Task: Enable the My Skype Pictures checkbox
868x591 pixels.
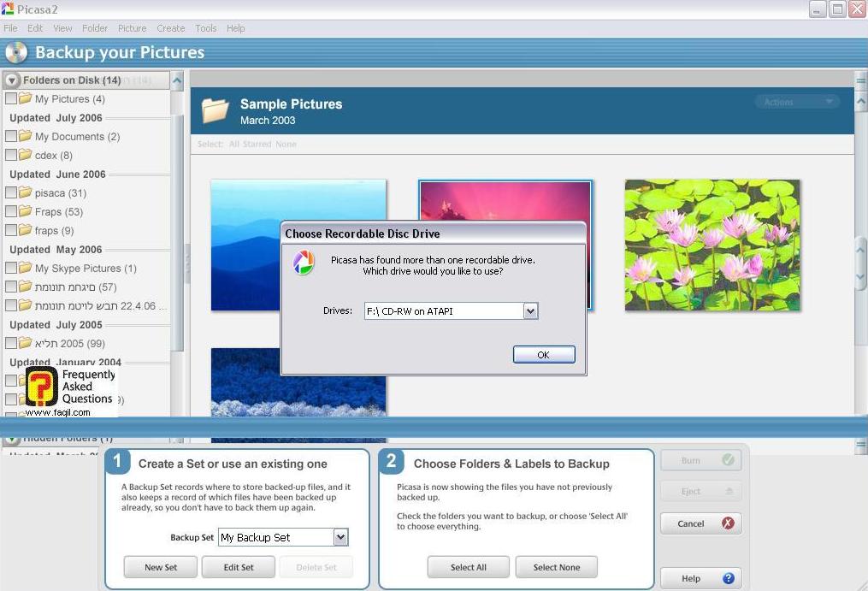Action: [11, 269]
